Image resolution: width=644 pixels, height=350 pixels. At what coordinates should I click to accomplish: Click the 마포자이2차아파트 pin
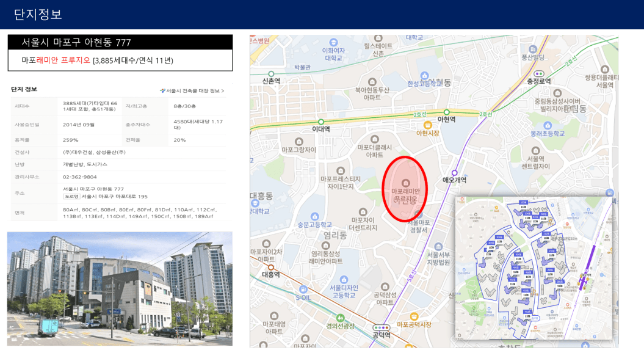[x=266, y=243]
